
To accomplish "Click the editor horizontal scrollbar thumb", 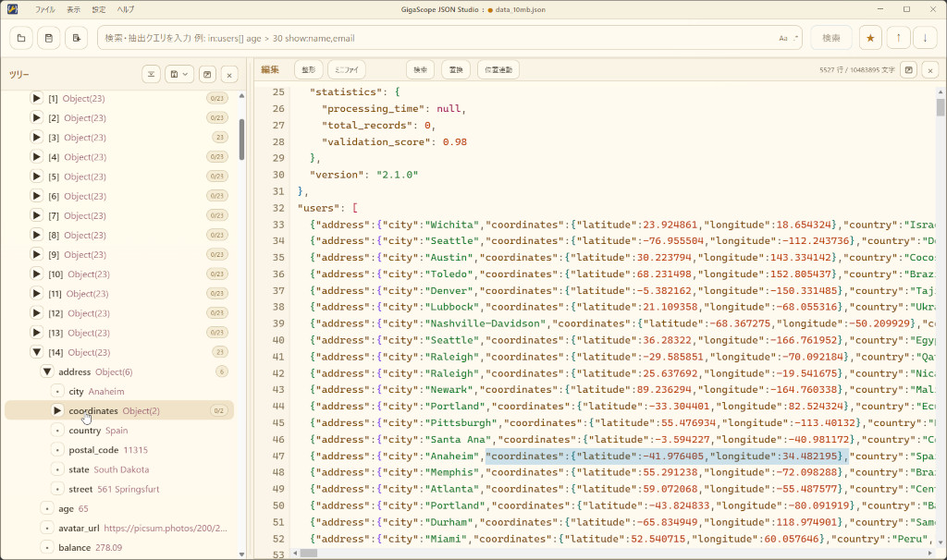I will point(309,554).
